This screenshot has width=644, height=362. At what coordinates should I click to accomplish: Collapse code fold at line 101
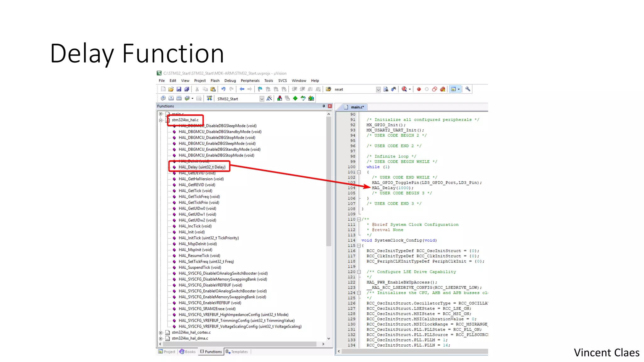(359, 172)
